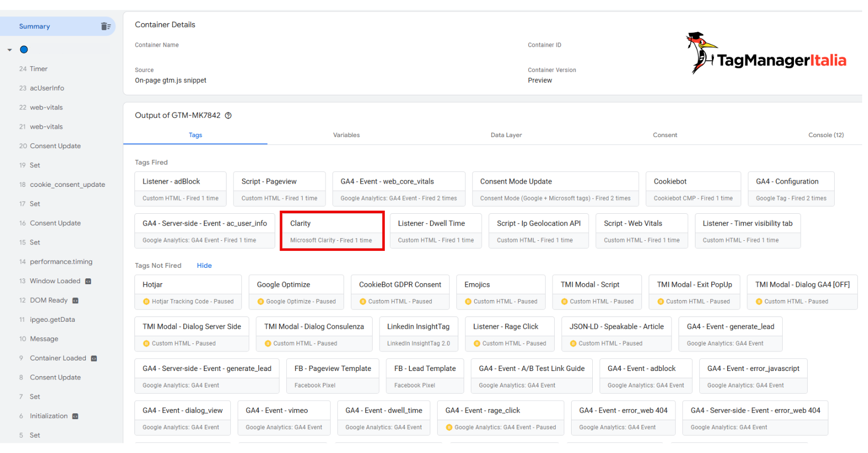Open the FB - Pageview Template tag
The height and width of the screenshot is (453, 868).
click(x=333, y=376)
